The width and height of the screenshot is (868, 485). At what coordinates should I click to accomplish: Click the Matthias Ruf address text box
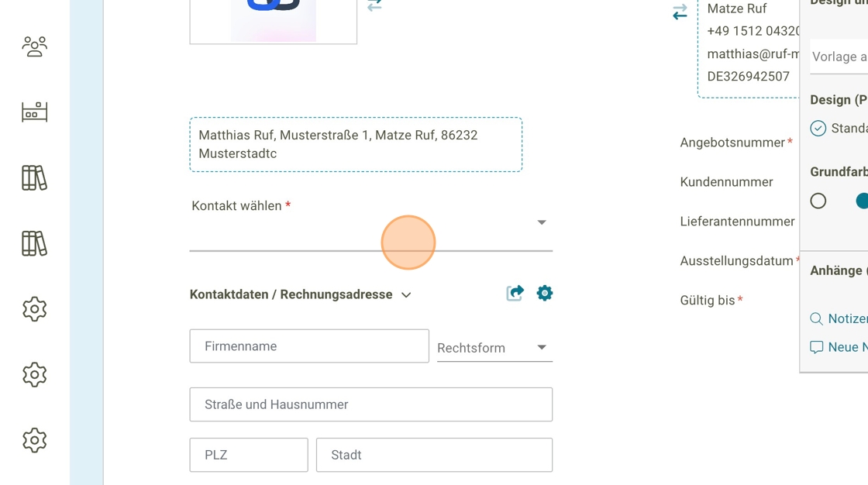[356, 145]
